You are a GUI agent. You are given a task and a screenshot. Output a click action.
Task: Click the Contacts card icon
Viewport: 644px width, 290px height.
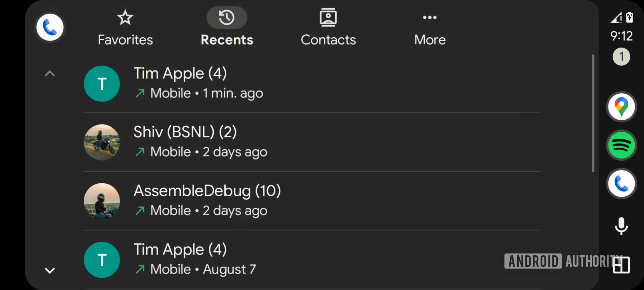click(x=328, y=17)
